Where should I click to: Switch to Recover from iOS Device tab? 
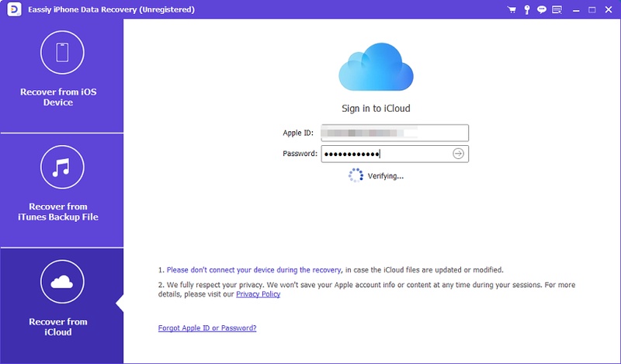(62, 75)
